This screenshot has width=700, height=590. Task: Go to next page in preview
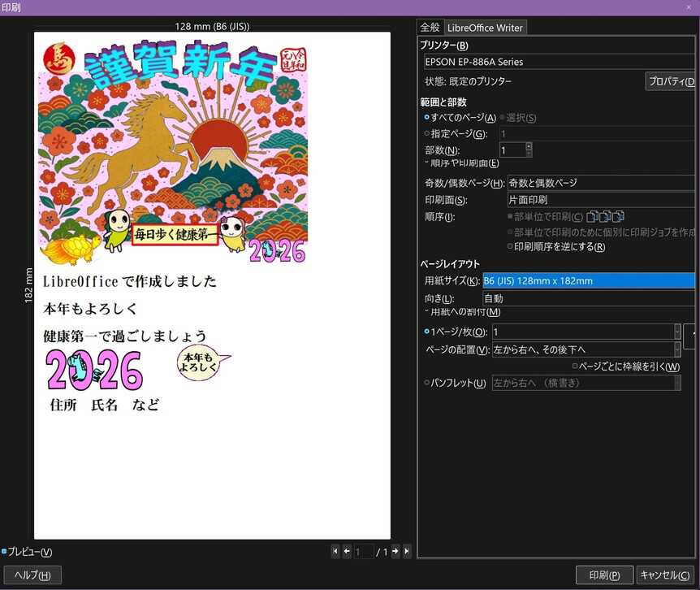395,552
